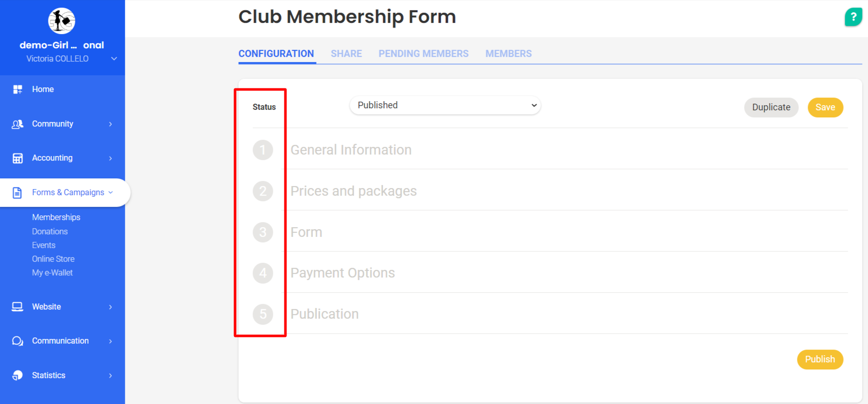Click the organization logo avatar
The image size is (868, 404).
[x=62, y=21]
